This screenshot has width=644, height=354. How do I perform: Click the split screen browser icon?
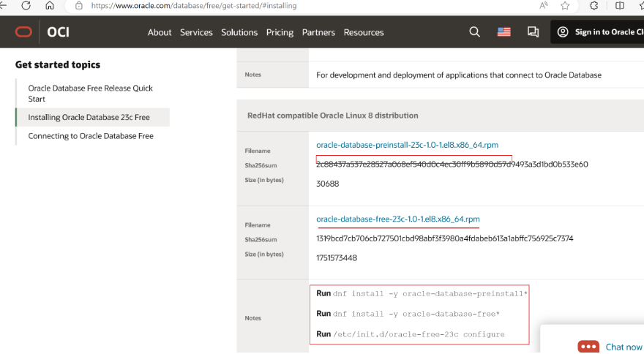click(620, 5)
